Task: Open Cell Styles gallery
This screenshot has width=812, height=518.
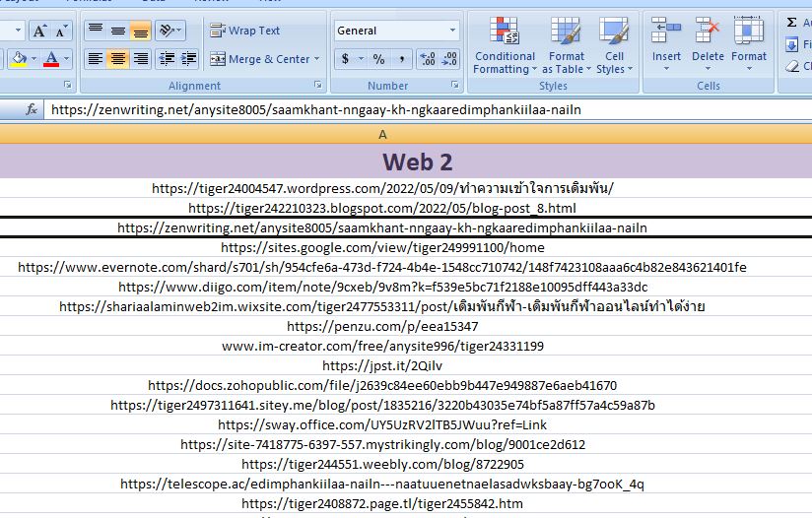Action: [x=614, y=45]
